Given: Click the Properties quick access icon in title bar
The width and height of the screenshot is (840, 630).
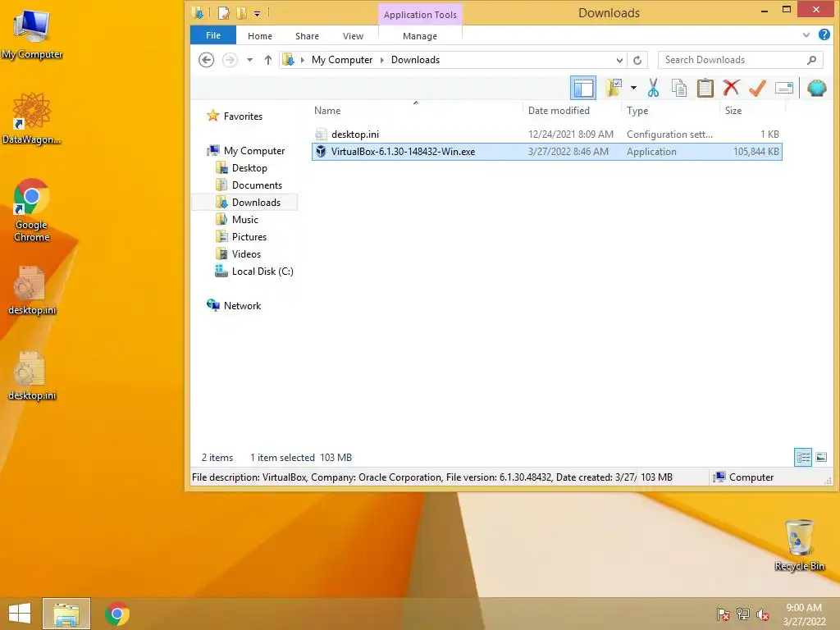Looking at the screenshot, I should coord(224,13).
